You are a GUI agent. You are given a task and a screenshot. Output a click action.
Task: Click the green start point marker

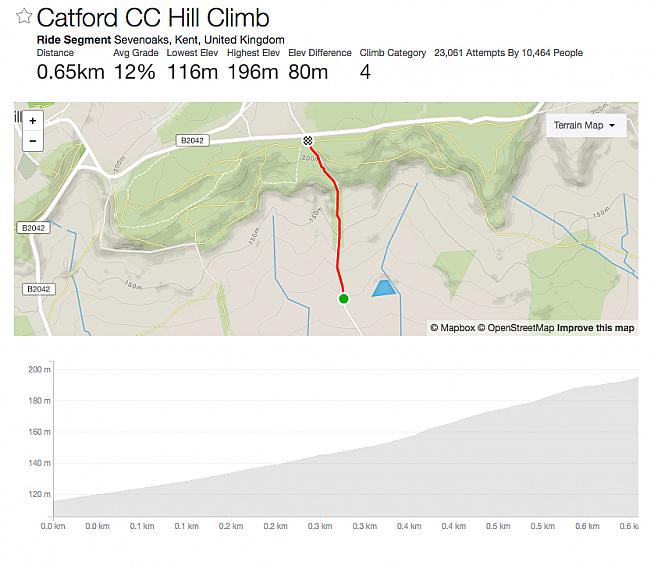coord(344,298)
